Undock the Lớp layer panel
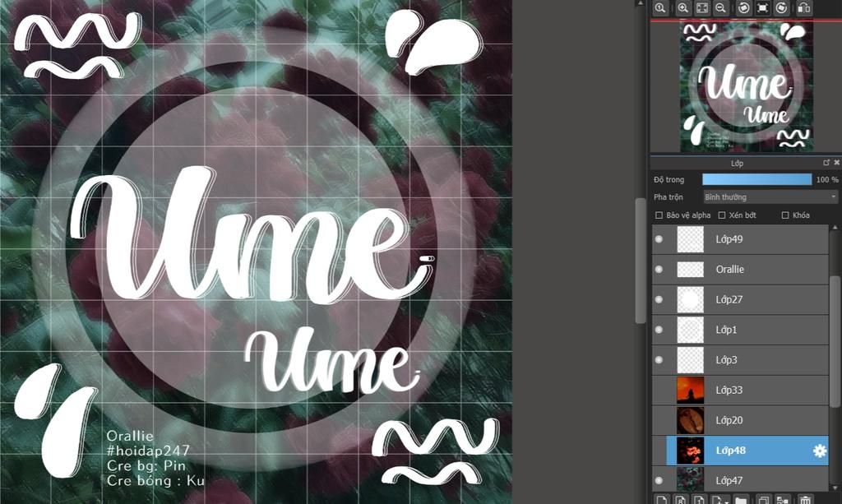The height and width of the screenshot is (504, 842). (826, 162)
